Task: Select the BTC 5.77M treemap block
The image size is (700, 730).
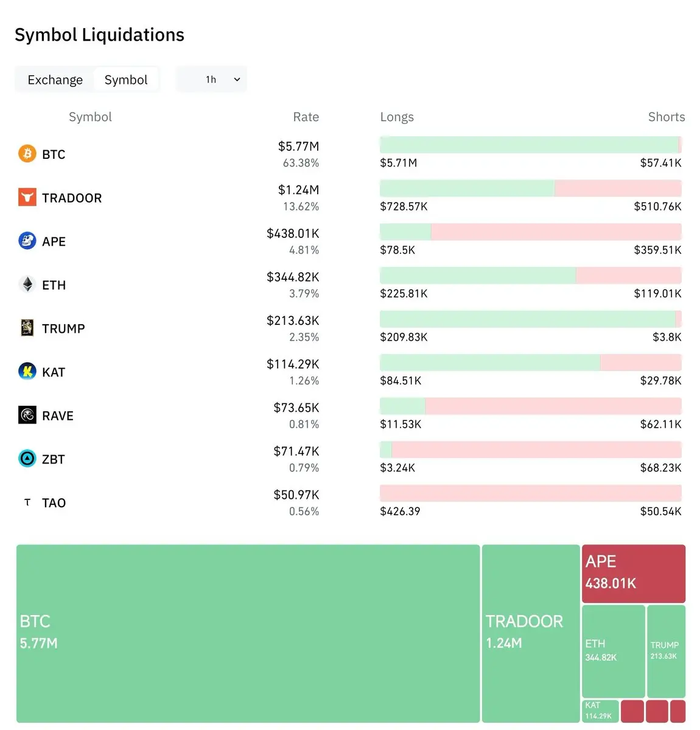Action: pos(248,633)
